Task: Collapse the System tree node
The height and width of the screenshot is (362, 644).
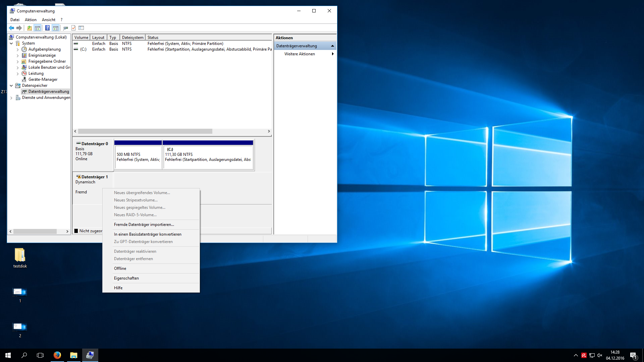Action: (x=11, y=44)
